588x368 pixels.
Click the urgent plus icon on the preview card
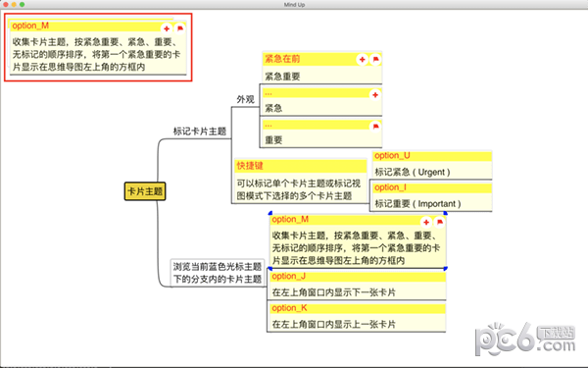click(167, 28)
